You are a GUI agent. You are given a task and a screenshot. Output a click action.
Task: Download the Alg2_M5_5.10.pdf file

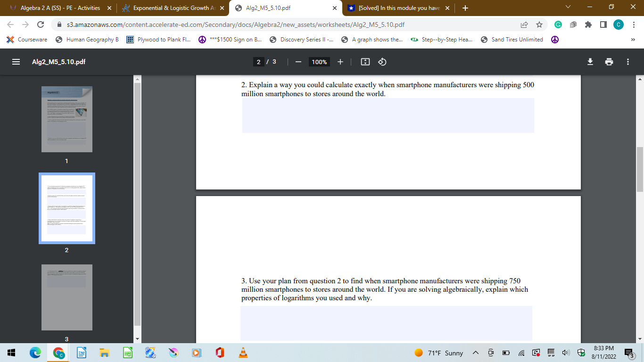pos(590,62)
